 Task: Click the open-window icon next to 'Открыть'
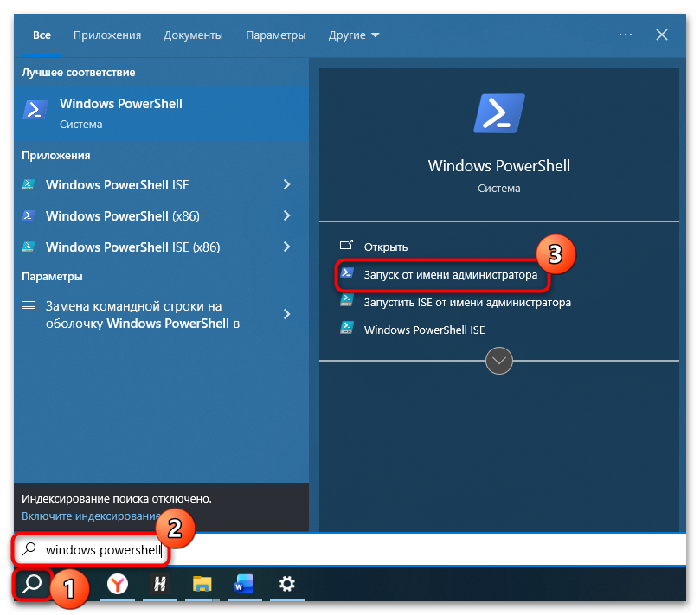346,245
